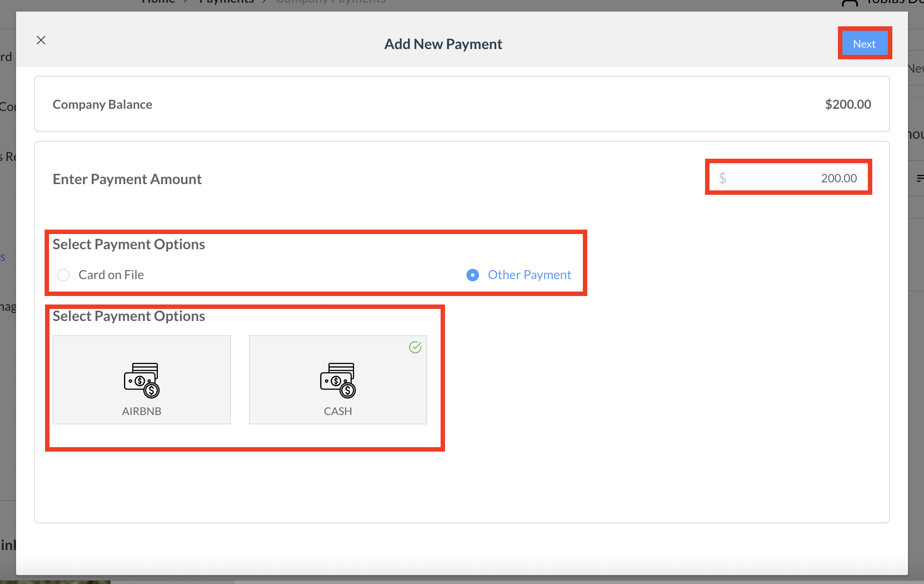The height and width of the screenshot is (584, 924).
Task: Choose the CASH payment option label
Action: point(338,411)
